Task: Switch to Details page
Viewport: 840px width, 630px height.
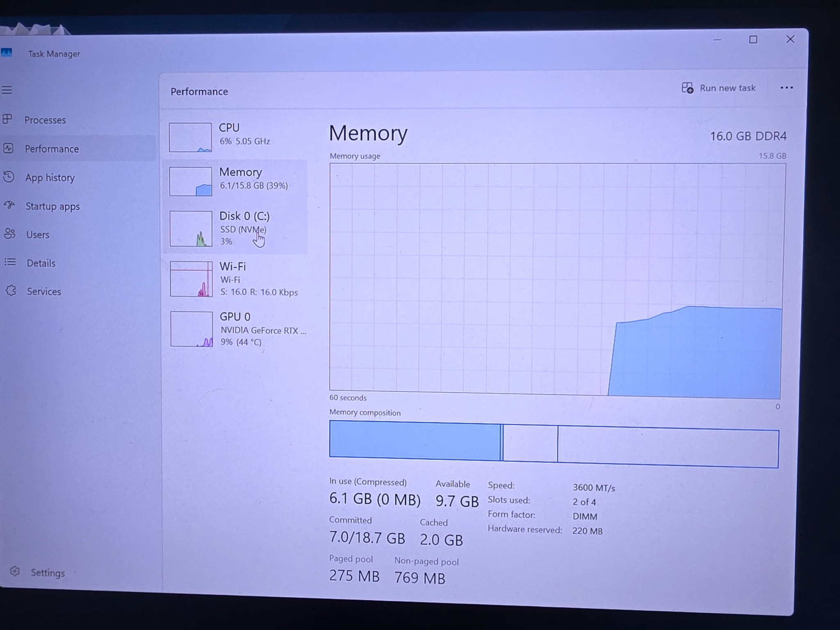Action: [41, 263]
